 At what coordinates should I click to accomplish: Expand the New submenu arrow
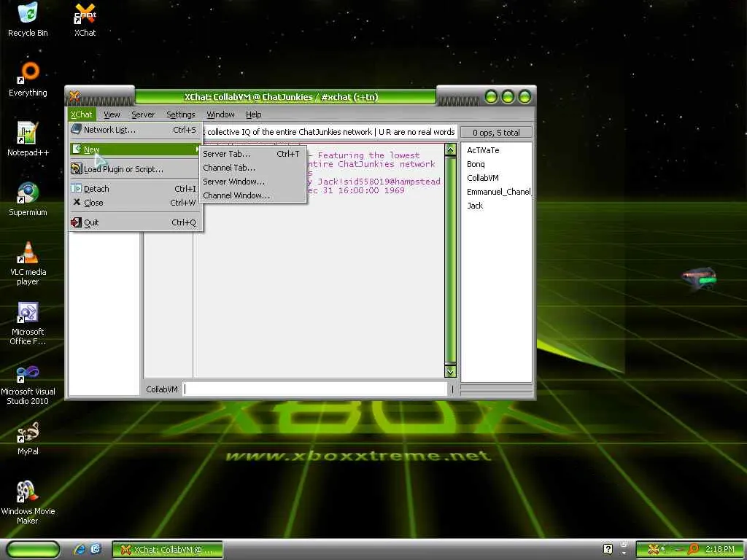197,149
